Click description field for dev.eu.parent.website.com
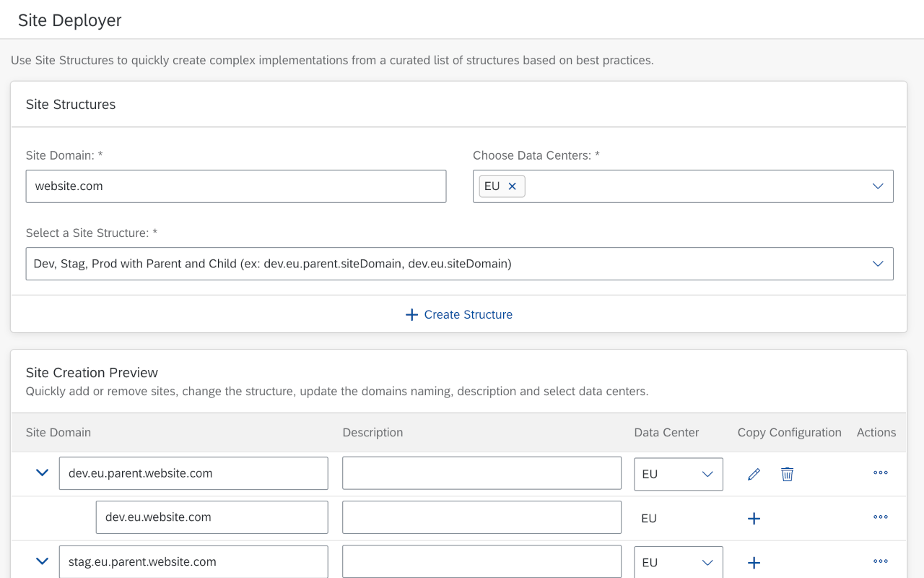Screen dimensions: 924x578 481,473
